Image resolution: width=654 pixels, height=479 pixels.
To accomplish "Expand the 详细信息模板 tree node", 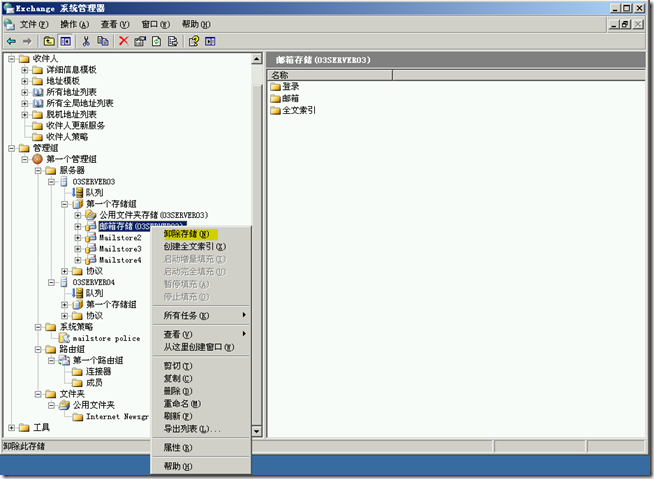I will tap(25, 70).
